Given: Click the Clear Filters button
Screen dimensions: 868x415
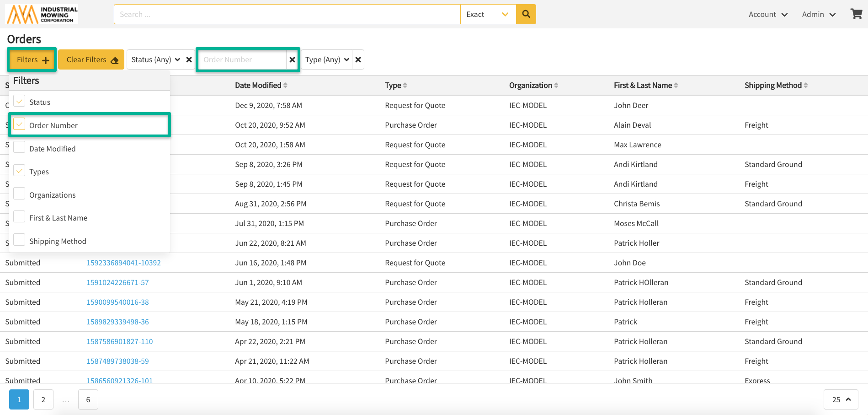Looking at the screenshot, I should (91, 59).
